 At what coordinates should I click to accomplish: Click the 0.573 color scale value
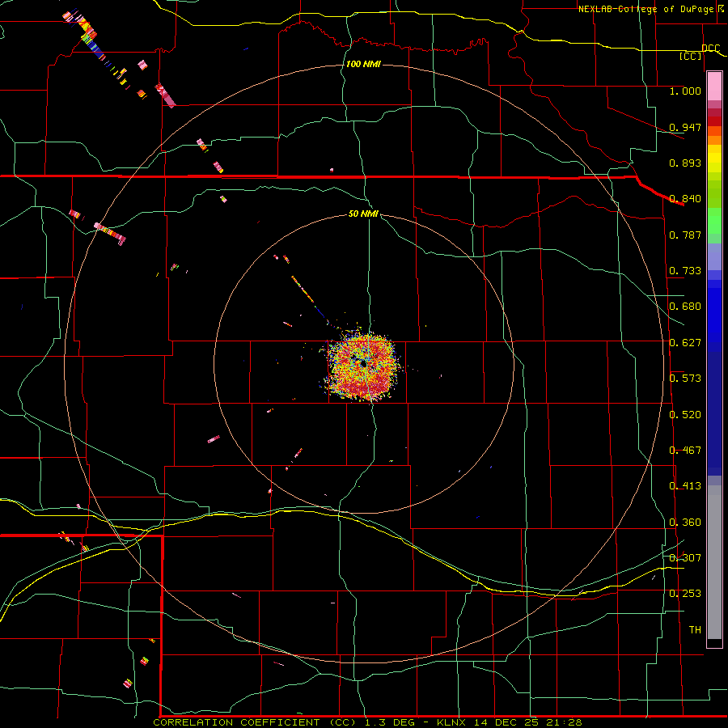(685, 379)
